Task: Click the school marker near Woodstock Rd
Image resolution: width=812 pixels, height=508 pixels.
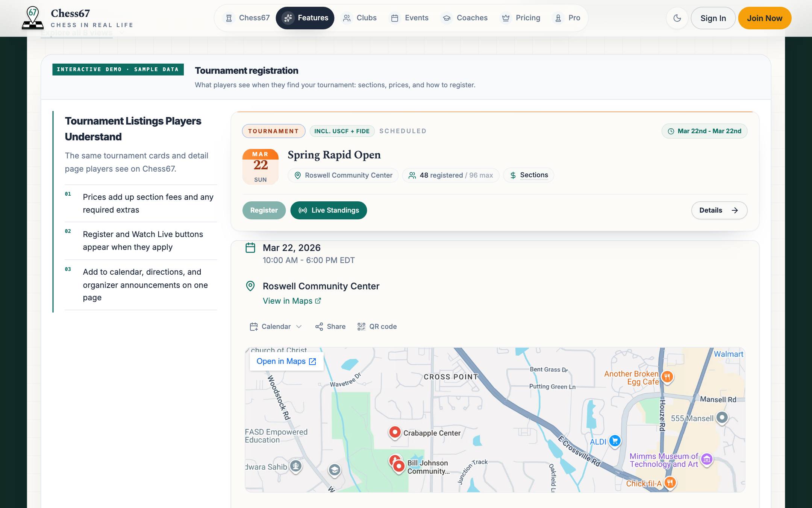Action: coord(335,470)
